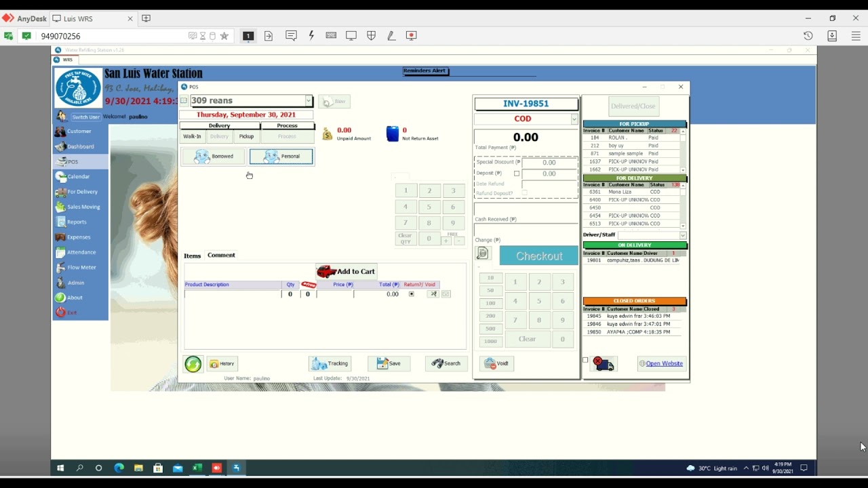868x488 pixels.
Task: Click the 1000 cash denomination button
Action: 490,342
